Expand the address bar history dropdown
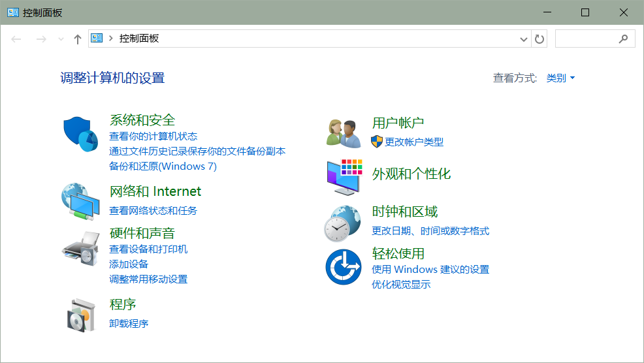 pos(524,39)
